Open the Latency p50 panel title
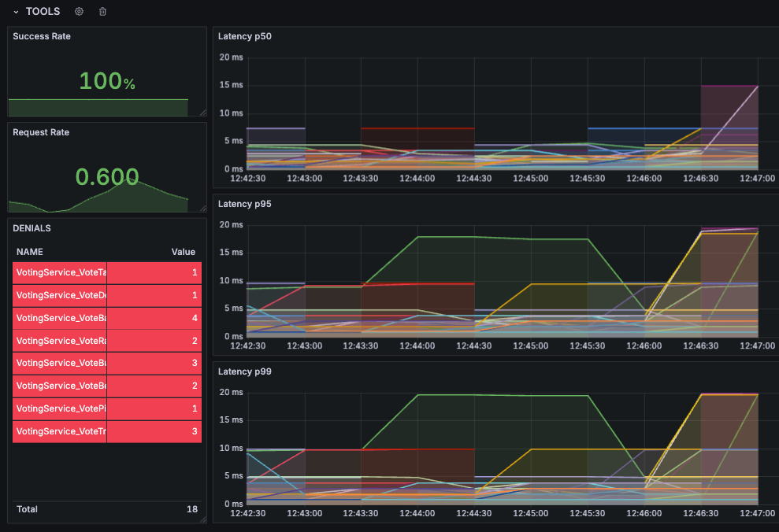This screenshot has width=779, height=532. [245, 36]
